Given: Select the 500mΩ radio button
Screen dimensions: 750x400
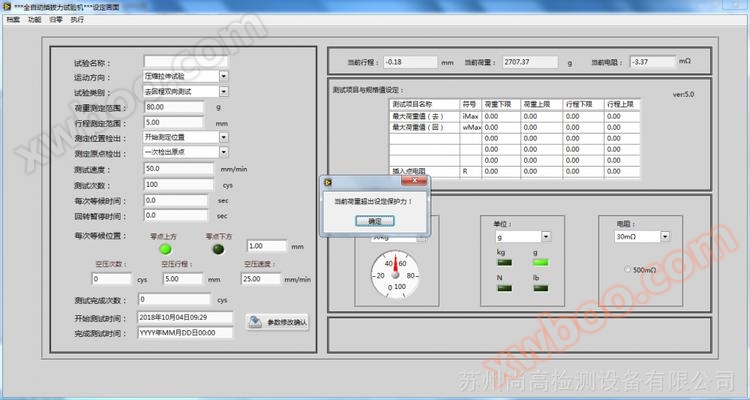Looking at the screenshot, I should (627, 269).
